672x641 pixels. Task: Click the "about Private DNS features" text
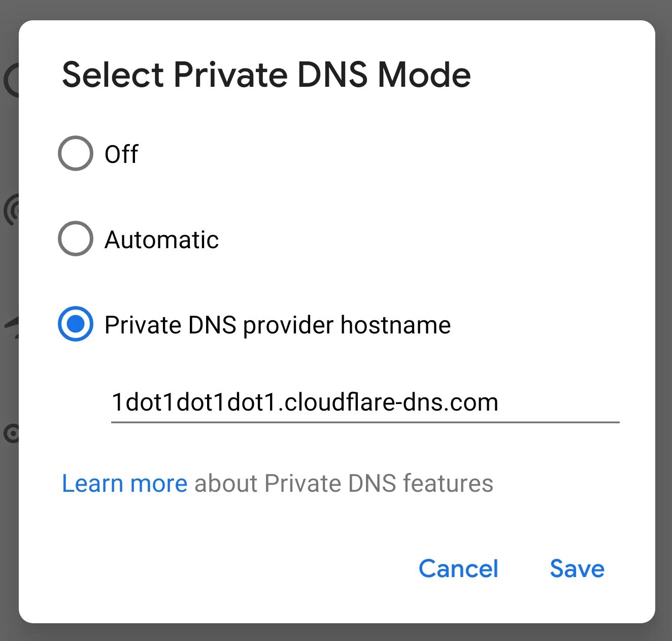click(344, 483)
